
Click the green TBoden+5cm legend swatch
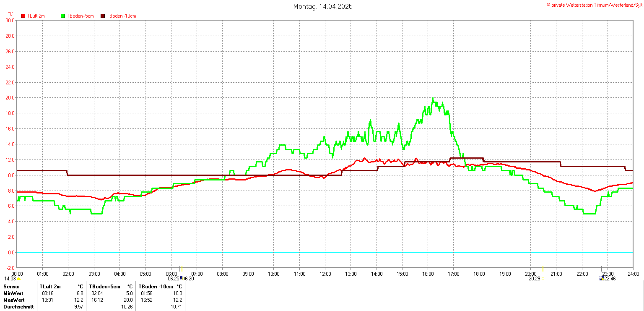(63, 16)
